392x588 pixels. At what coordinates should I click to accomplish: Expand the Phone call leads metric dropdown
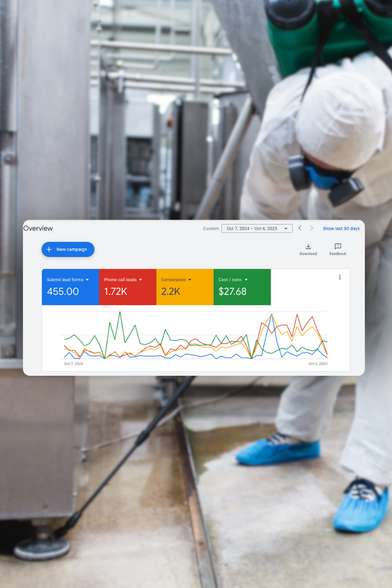point(140,280)
